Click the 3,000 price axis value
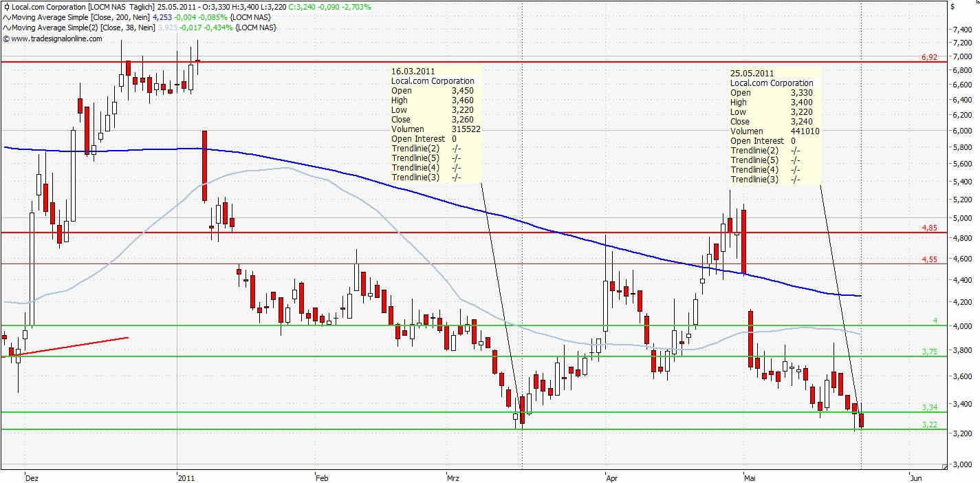The image size is (980, 483). [961, 465]
